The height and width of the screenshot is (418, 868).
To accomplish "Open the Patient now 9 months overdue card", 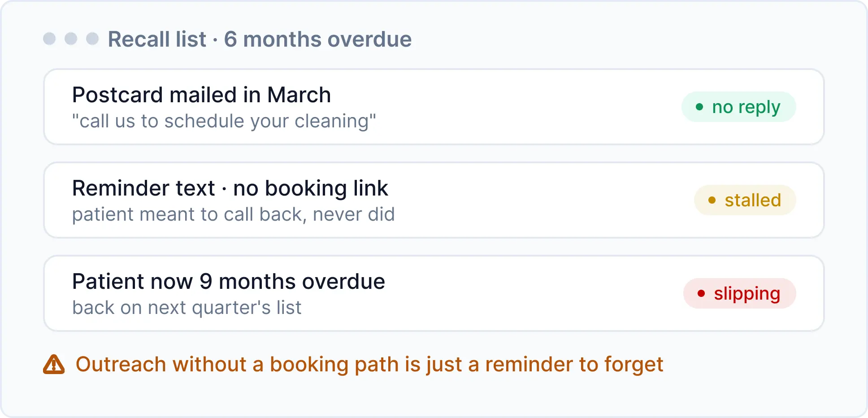I will pos(434,293).
